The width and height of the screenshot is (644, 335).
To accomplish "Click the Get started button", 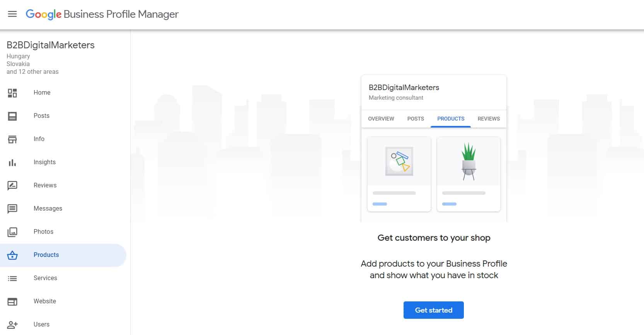I will tap(433, 310).
